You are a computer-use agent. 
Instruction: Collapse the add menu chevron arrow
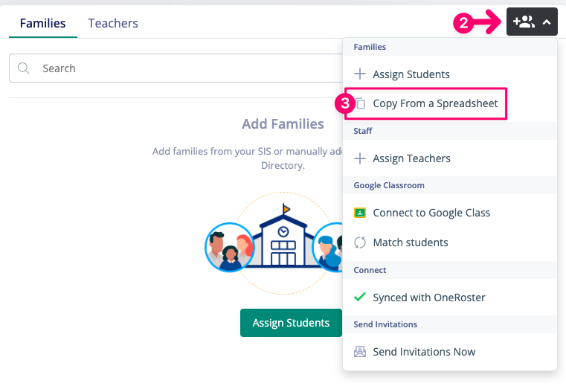547,22
